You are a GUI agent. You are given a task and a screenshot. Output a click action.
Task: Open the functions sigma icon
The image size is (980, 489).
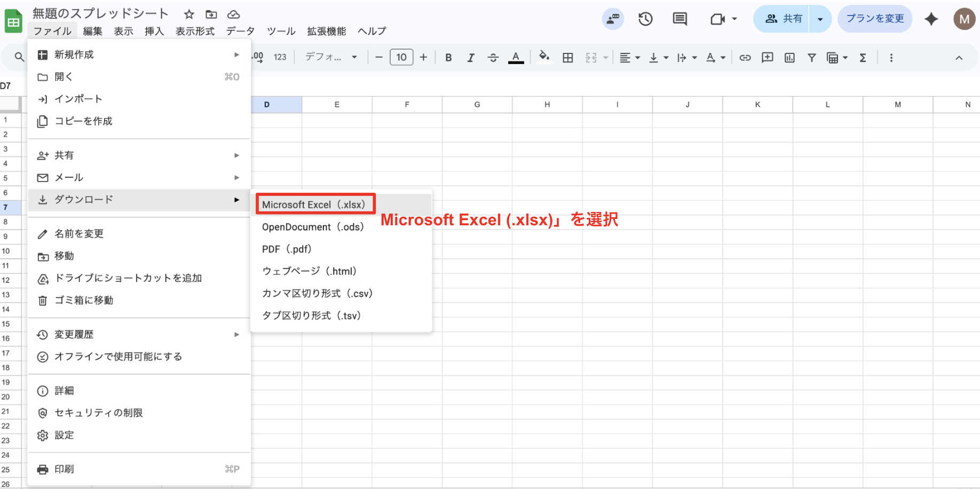tap(863, 58)
